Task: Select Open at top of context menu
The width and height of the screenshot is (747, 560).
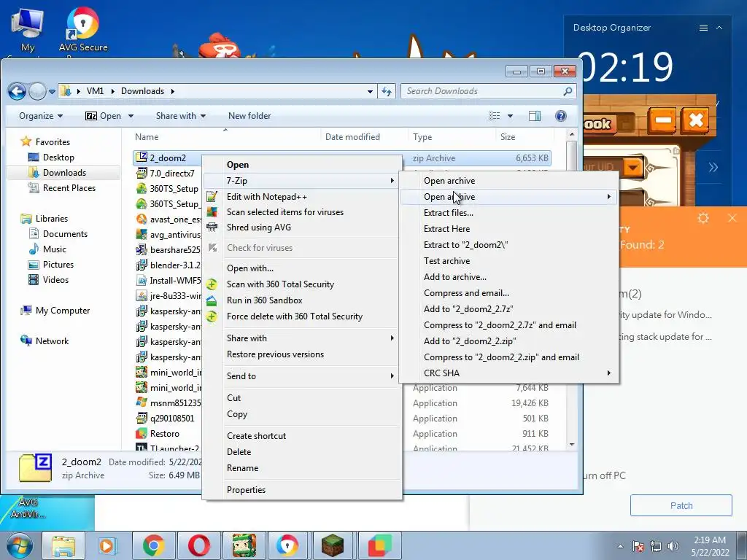Action: (302, 165)
